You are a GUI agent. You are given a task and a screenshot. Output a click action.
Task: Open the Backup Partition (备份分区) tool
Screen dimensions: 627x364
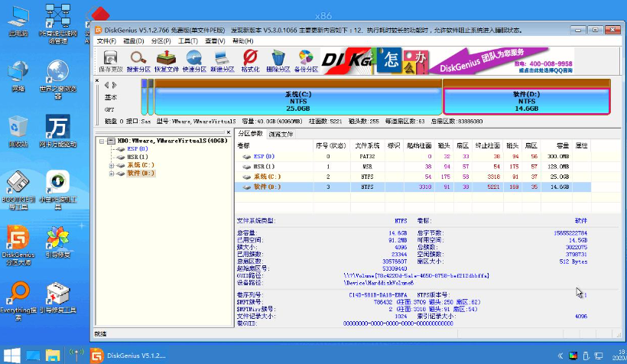pos(307,61)
